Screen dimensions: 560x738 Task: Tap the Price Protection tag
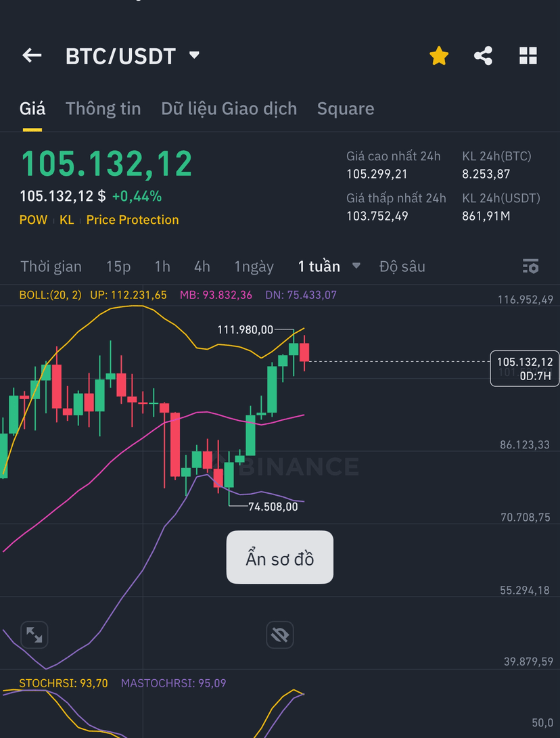[x=133, y=220]
